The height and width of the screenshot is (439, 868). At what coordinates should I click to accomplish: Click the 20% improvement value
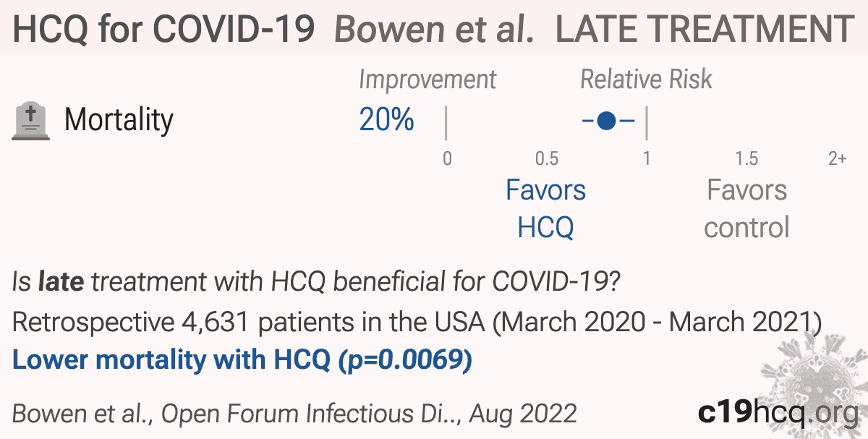(387, 120)
